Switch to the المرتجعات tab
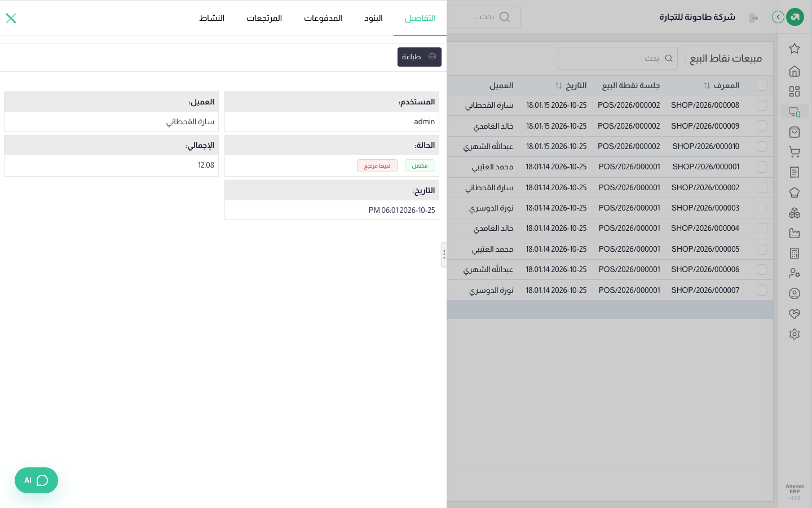 (264, 18)
